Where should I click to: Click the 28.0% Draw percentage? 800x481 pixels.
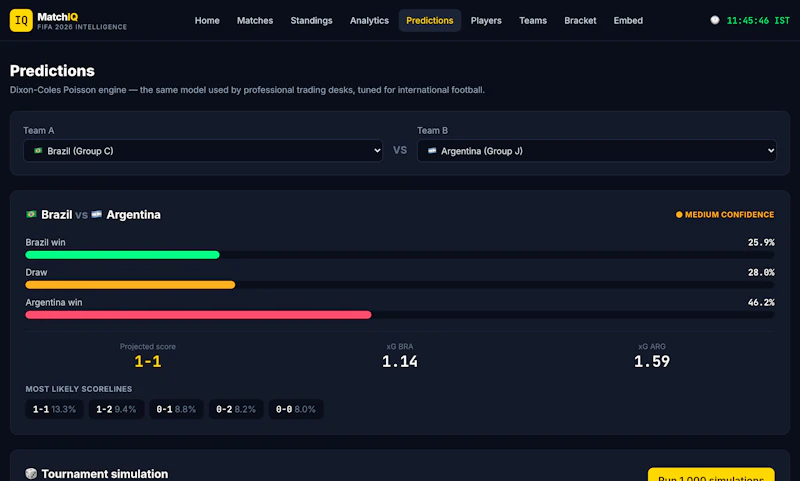(761, 272)
